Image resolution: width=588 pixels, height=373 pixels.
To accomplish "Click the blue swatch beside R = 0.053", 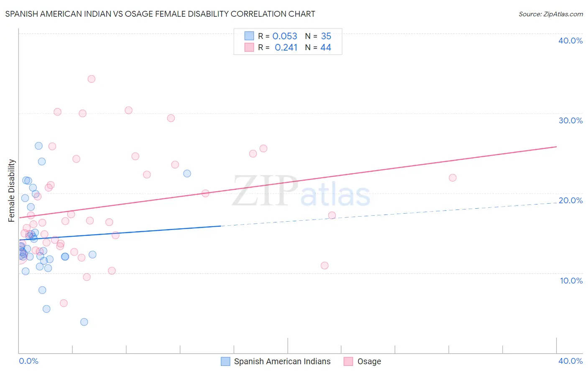I will (249, 36).
